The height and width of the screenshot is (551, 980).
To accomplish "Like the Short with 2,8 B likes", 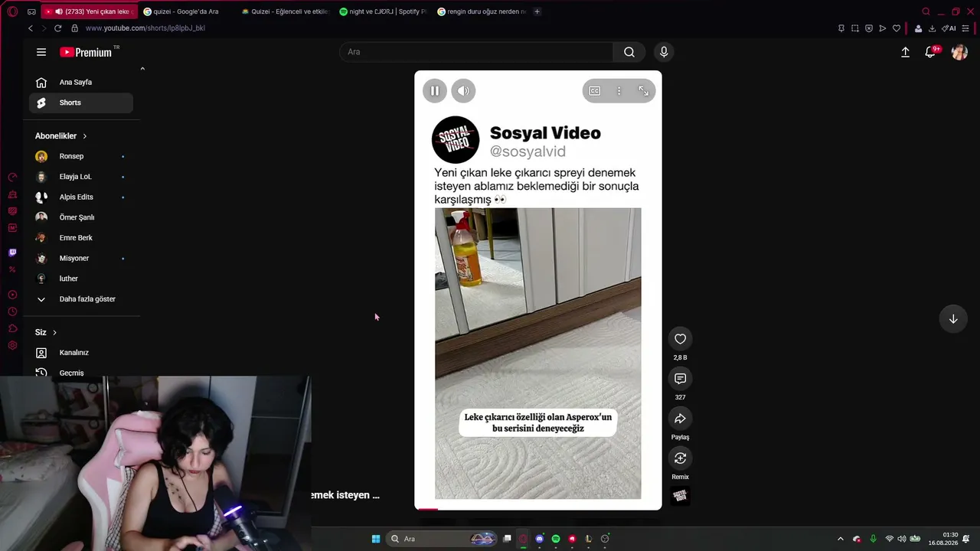I will 680,339.
